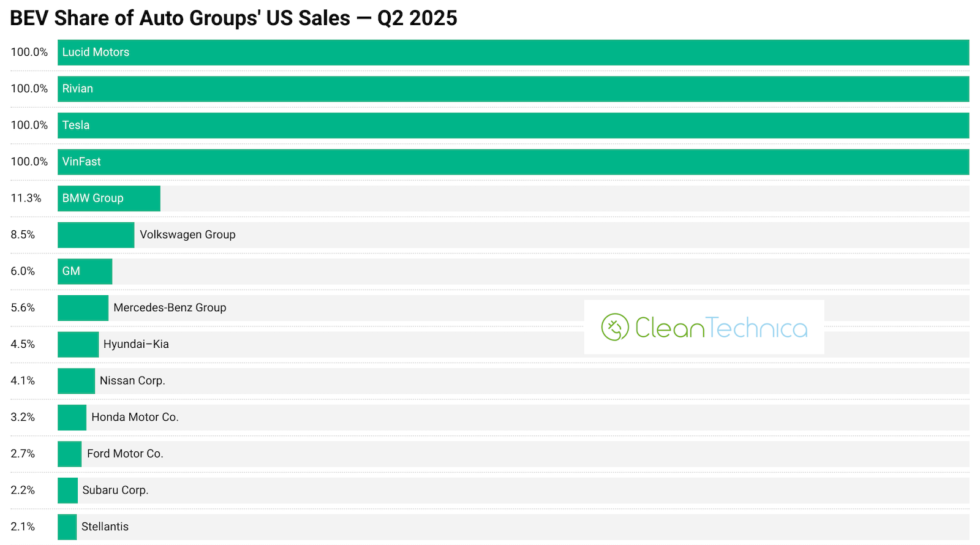Click the Ford Motor Co. label
980x545 pixels.
(125, 454)
